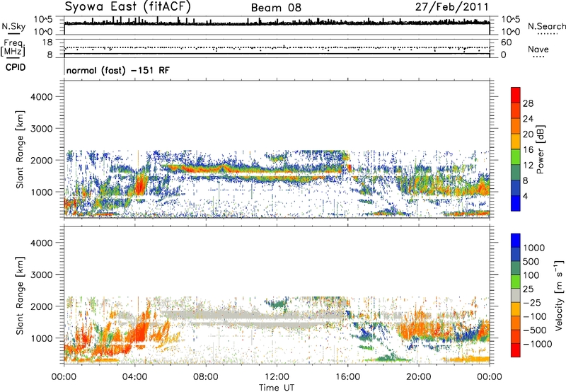Select the 'N.Search' legend label
Viewport: 566px width, 392px height.
(546, 26)
